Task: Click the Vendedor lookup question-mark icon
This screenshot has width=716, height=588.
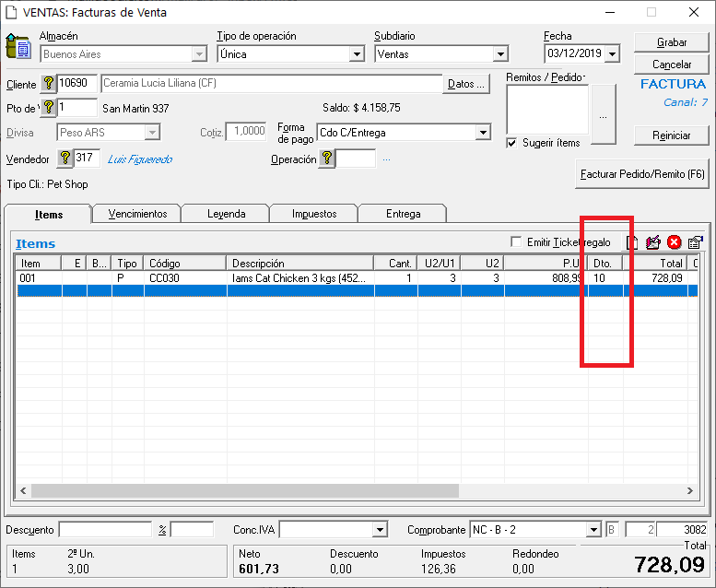Action: pos(65,159)
